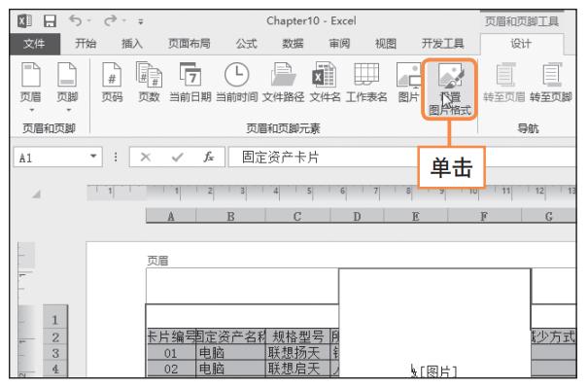
Task: Insert sheet name (工作表名) element
Action: coord(366,83)
